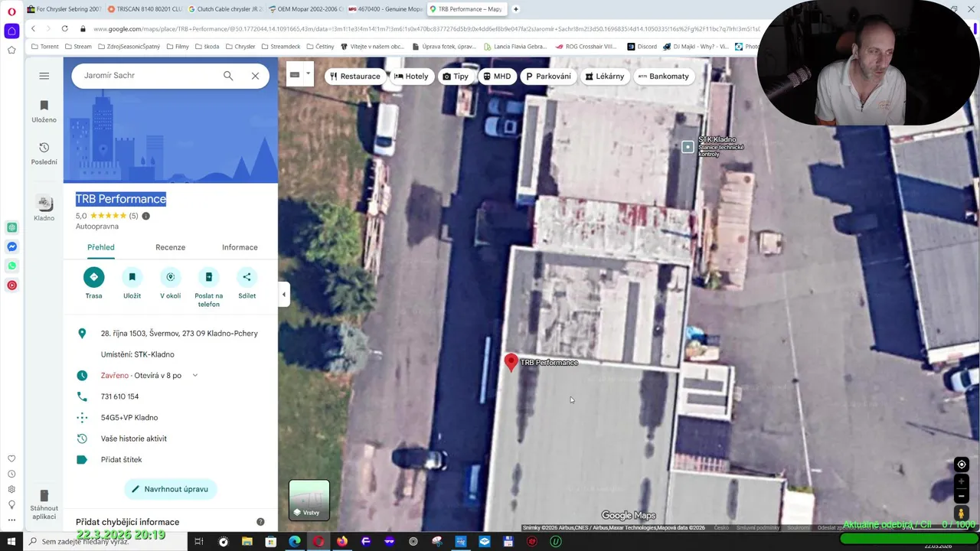Open the Chrysler bookmarks folder
980x551 pixels.
click(240, 47)
